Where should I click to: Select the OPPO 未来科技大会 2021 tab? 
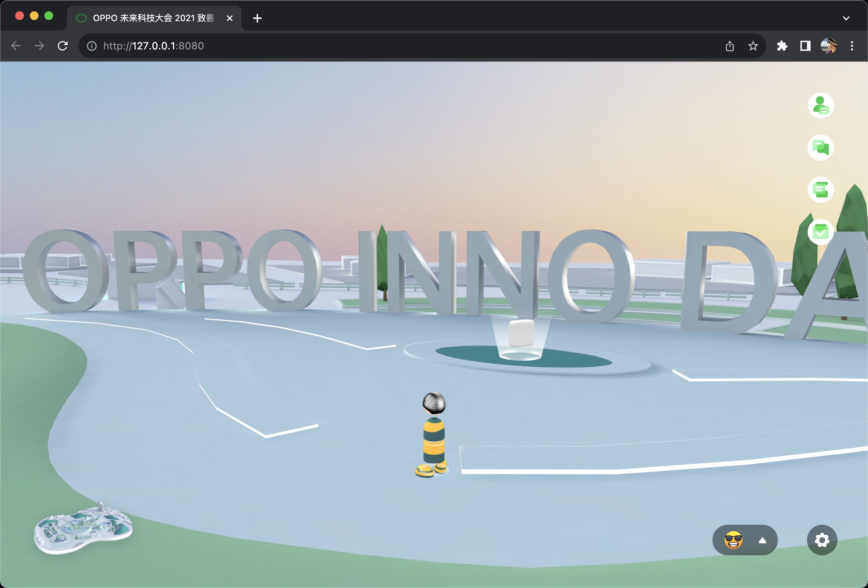[x=153, y=18]
